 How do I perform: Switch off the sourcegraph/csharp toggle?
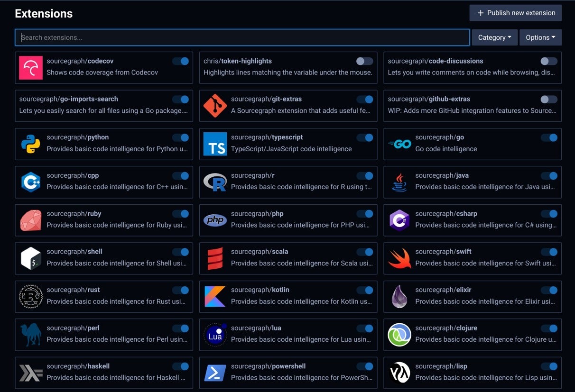point(549,214)
